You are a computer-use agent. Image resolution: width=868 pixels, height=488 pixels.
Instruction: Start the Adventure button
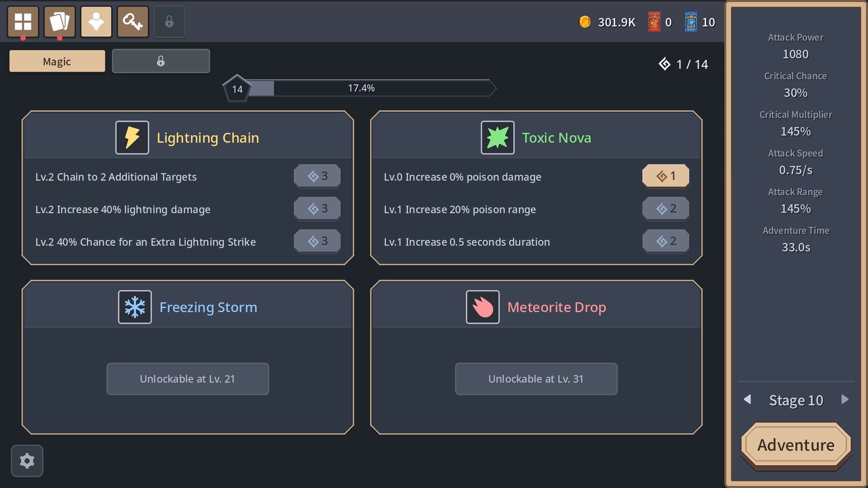796,445
